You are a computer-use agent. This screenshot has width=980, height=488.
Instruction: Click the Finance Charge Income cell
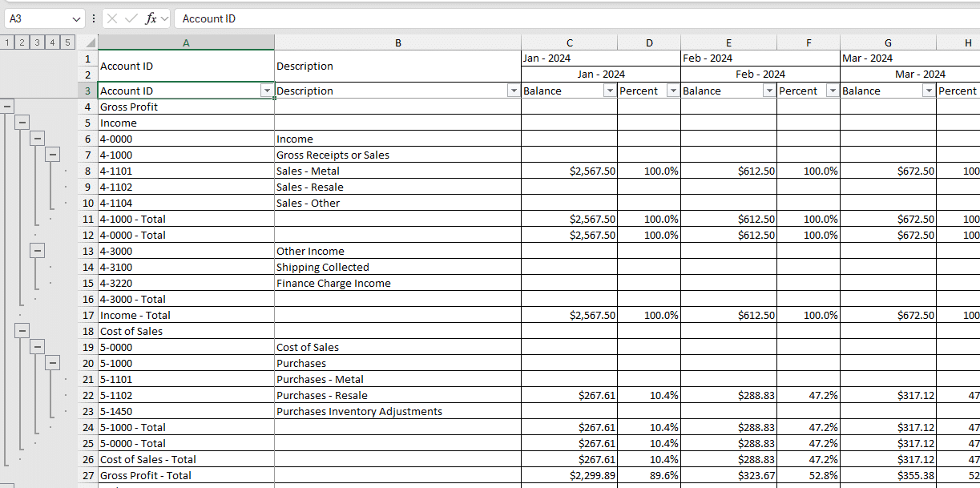coord(397,283)
